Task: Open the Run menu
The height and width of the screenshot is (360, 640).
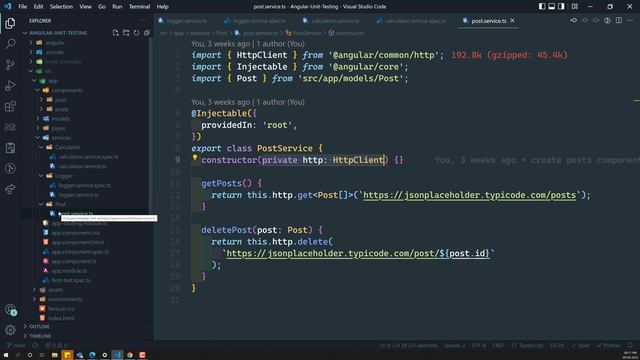Action: pyautogui.click(x=117, y=7)
